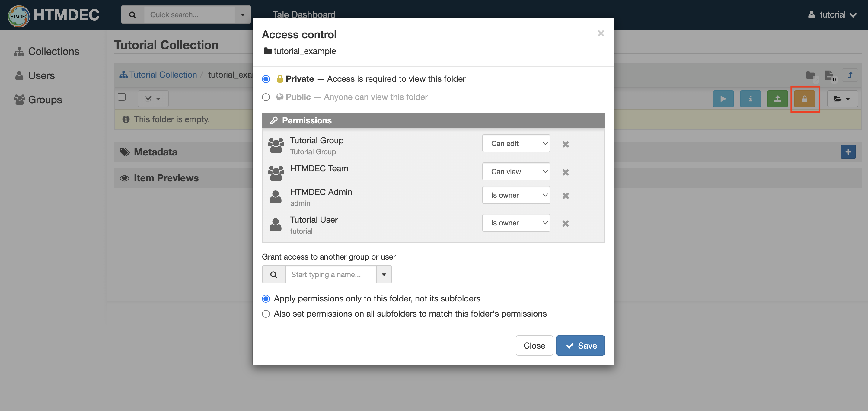Change HTMDEC Team's Can view permission level
This screenshot has height=411, width=868.
pos(516,171)
